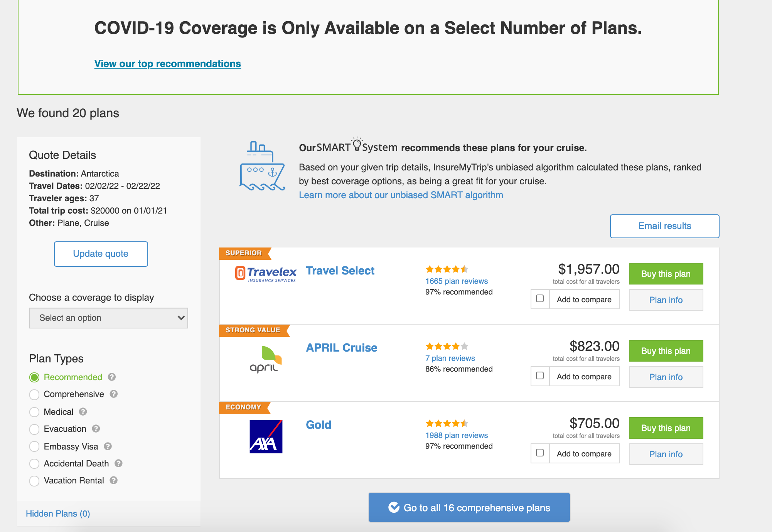View the 1665 plan reviews for Travel Select
Viewport: 772px width, 532px height.
coord(456,281)
